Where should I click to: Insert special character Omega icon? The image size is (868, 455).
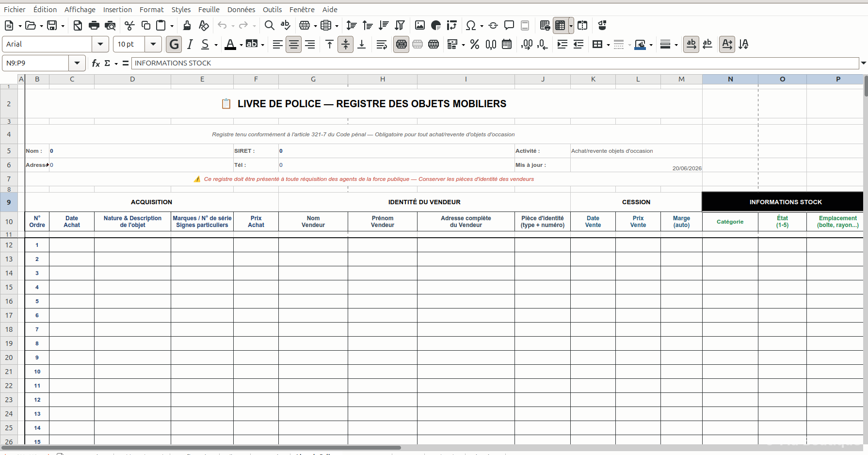coord(470,25)
